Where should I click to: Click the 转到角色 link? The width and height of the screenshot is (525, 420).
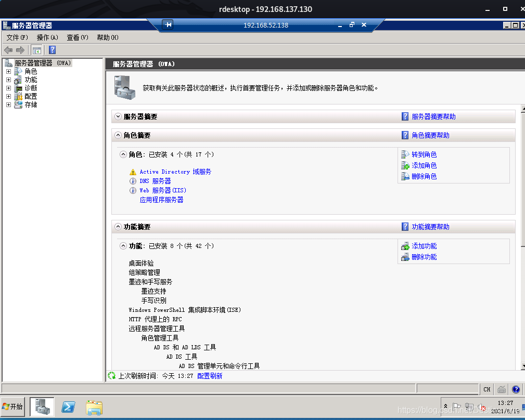pyautogui.click(x=424, y=154)
